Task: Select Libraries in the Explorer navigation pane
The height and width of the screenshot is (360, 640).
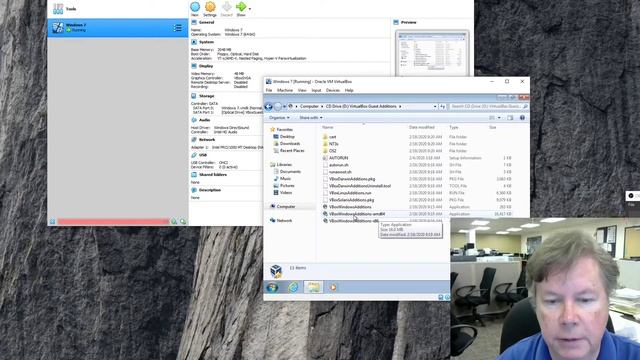Action: (x=284, y=165)
